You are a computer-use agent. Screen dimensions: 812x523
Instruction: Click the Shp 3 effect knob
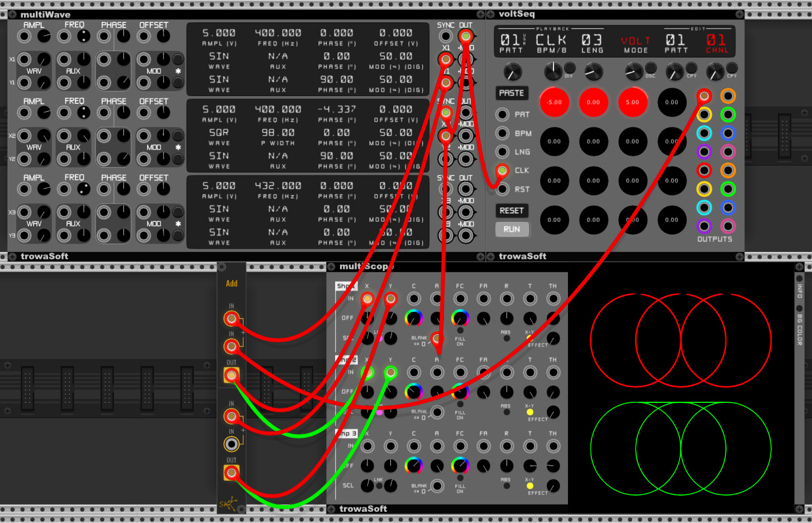553,486
